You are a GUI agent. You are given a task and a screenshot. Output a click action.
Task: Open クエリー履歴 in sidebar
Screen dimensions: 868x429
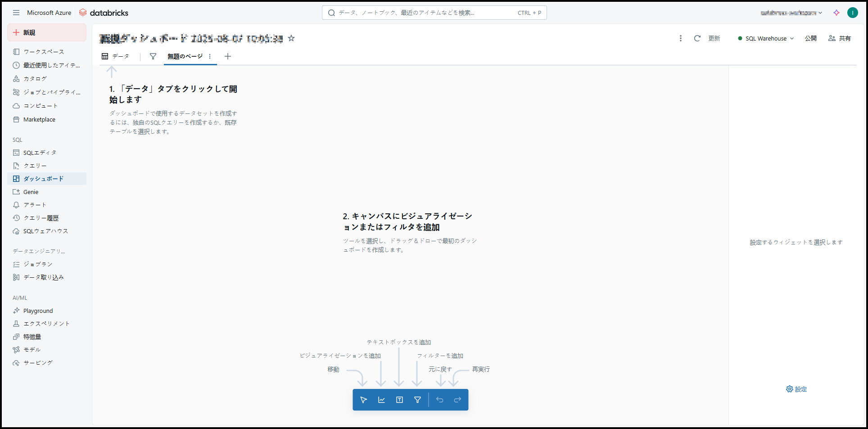pyautogui.click(x=47, y=218)
